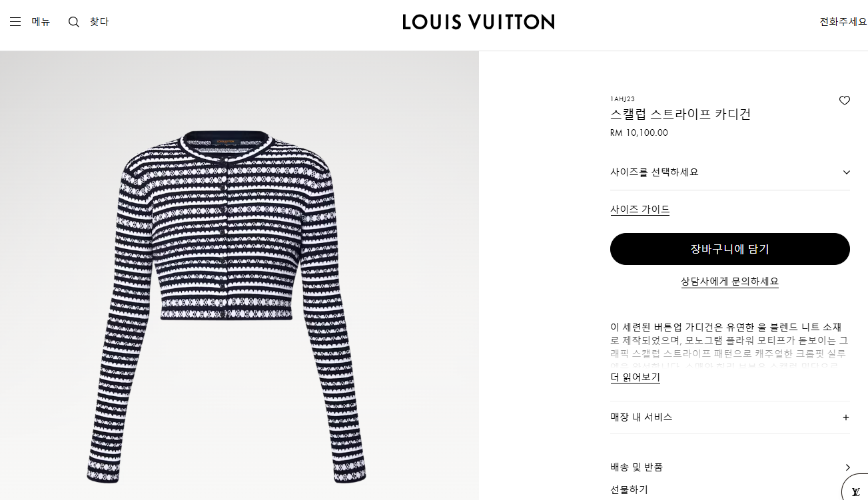Click 전화주세요 in the header
868x500 pixels.
tap(843, 22)
